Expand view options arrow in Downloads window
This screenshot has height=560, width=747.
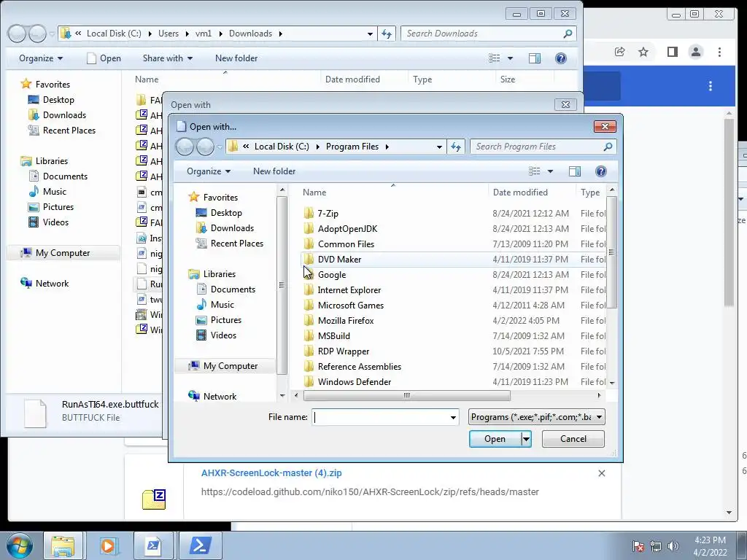click(x=510, y=58)
